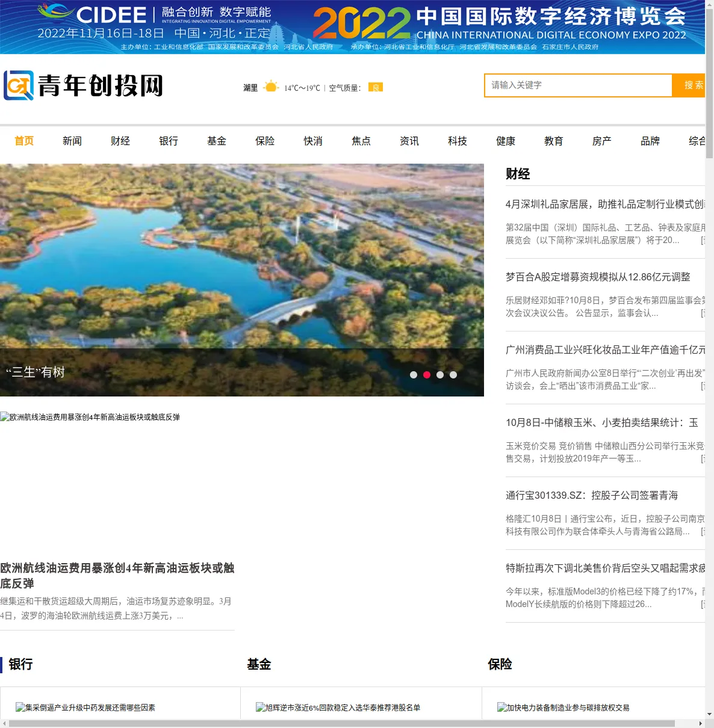
Task: Open the 新闻 nav section
Action: [72, 141]
